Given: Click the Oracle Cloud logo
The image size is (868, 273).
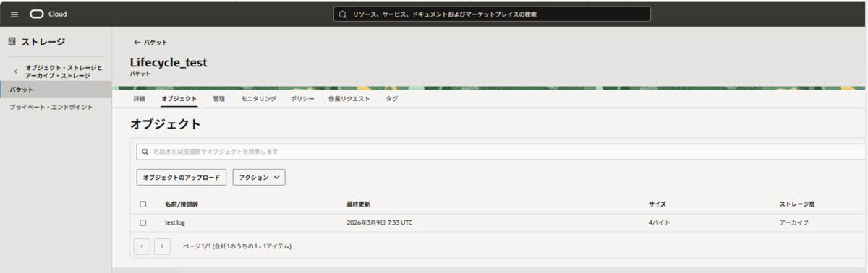Looking at the screenshot, I should point(48,14).
